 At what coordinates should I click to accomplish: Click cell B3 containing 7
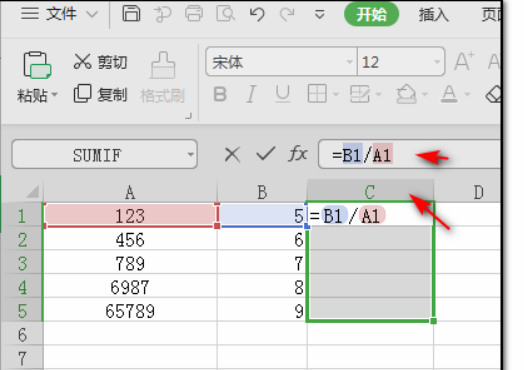(x=262, y=263)
